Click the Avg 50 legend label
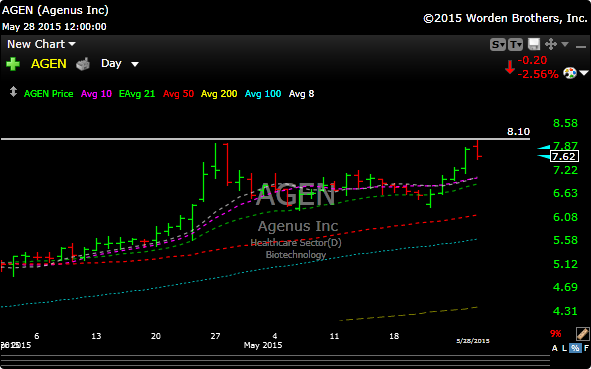591x369 pixels. (x=178, y=94)
